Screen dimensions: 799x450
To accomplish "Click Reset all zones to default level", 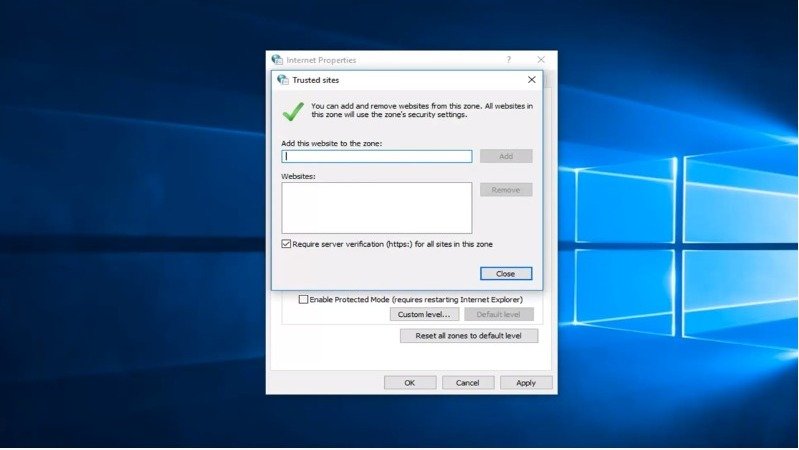I will click(x=468, y=336).
